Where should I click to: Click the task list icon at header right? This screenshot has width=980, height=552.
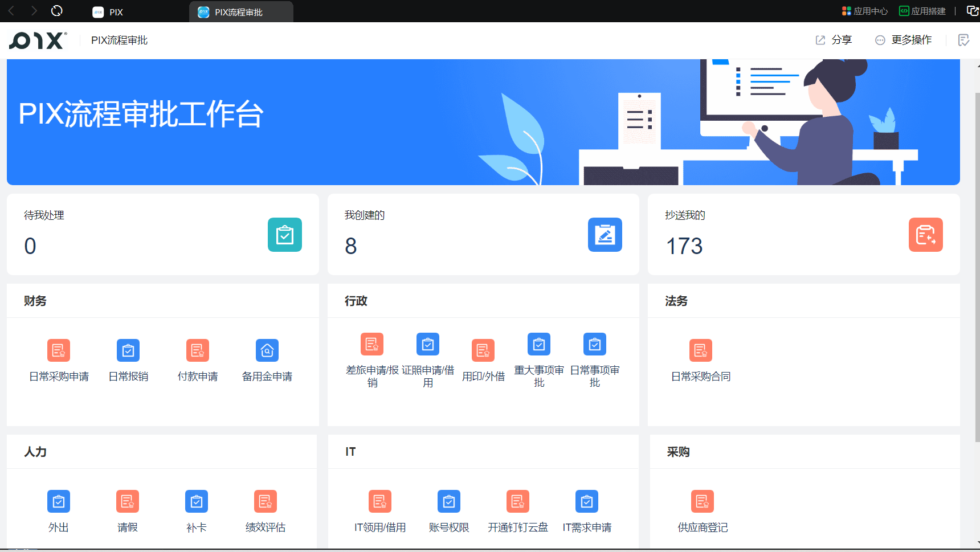point(963,40)
